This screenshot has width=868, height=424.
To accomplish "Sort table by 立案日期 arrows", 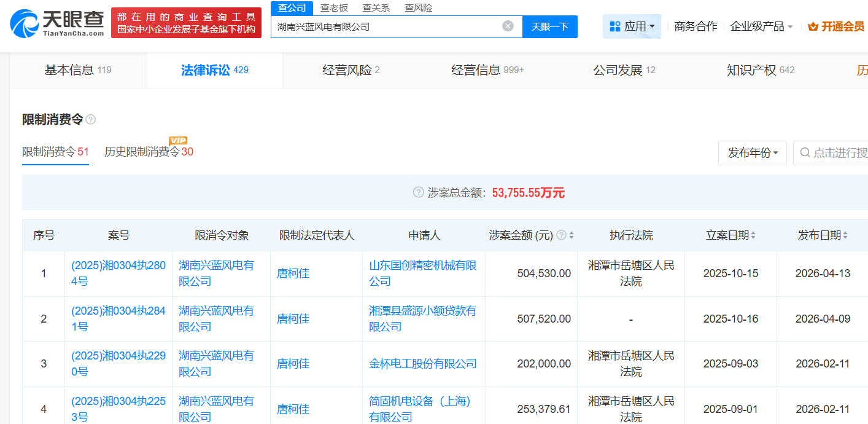I will click(x=753, y=235).
